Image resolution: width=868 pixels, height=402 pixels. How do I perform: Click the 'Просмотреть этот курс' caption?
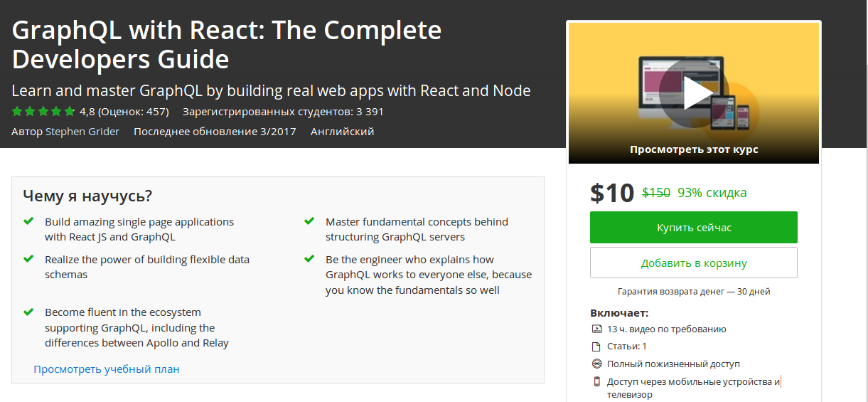(x=694, y=149)
